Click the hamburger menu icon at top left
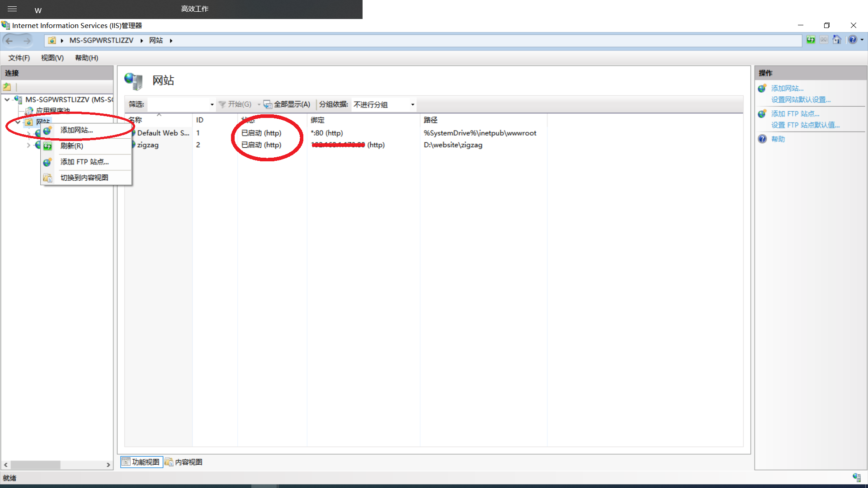 12,9
